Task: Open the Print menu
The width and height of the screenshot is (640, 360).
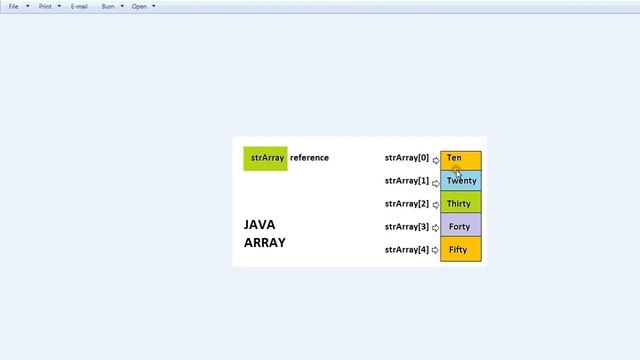Action: (x=45, y=7)
